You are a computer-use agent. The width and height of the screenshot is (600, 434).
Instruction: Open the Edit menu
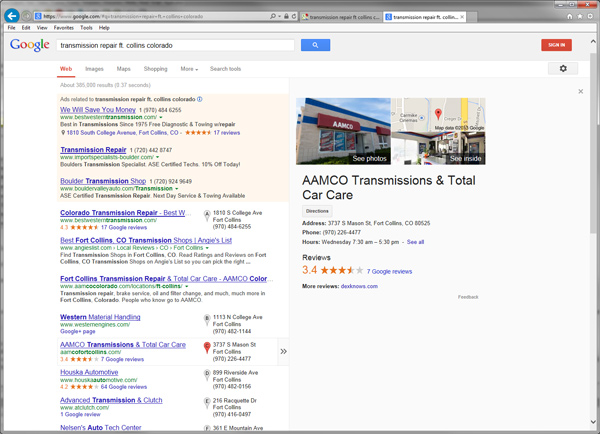click(x=26, y=28)
